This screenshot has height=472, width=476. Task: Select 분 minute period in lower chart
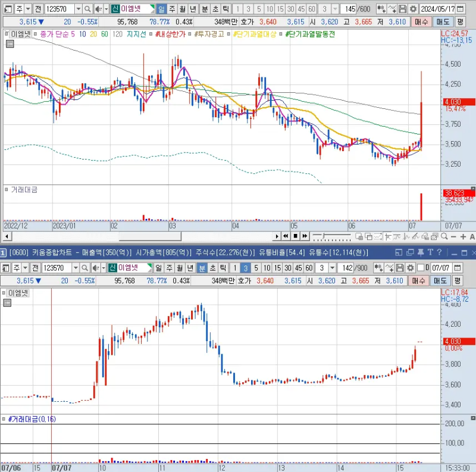202,268
